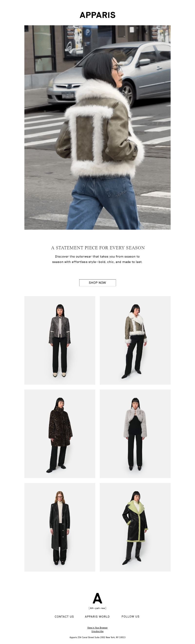Click the APPARIS logo header

pyautogui.click(x=97, y=15)
